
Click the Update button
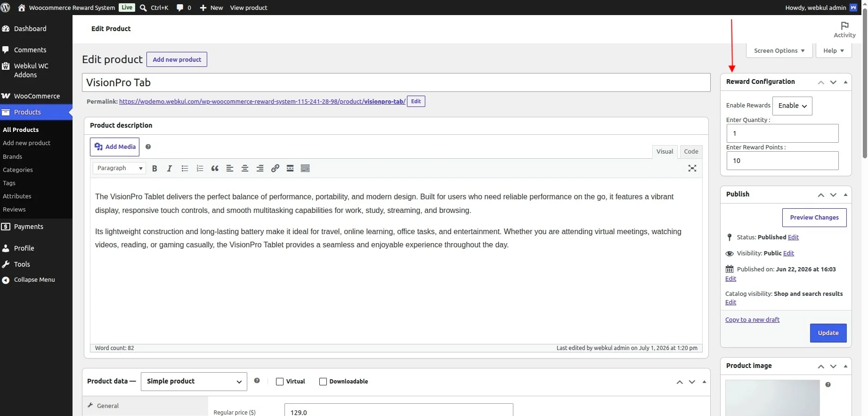(x=828, y=333)
